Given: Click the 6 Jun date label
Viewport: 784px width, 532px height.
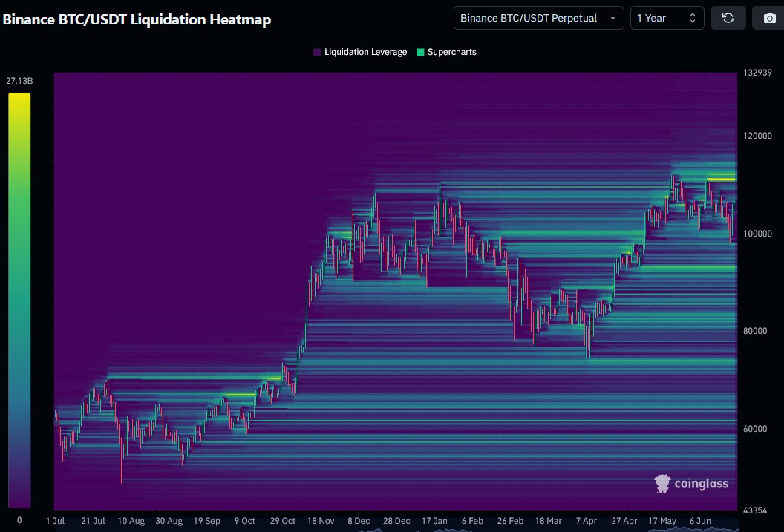Looking at the screenshot, I should pos(700,521).
